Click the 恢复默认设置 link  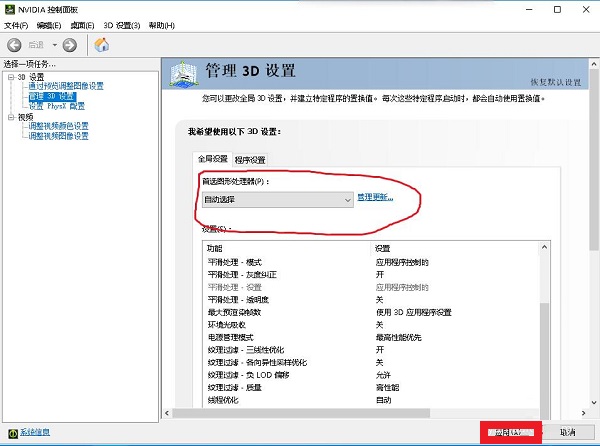coord(556,82)
